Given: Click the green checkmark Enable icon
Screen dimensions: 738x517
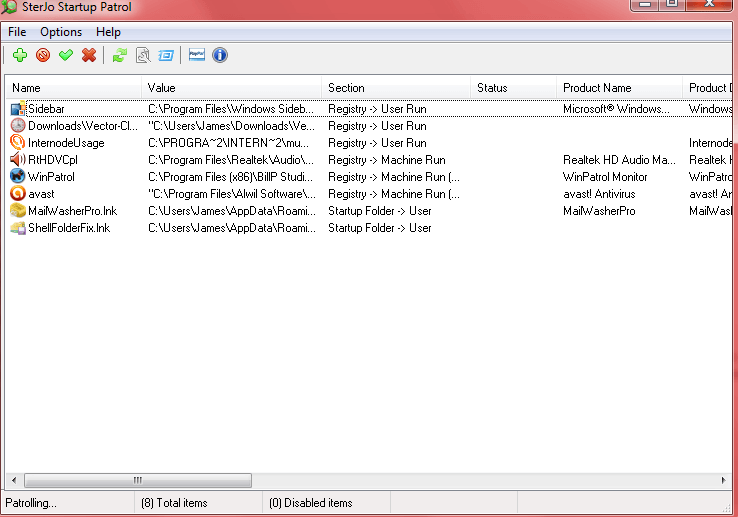Looking at the screenshot, I should pos(66,55).
